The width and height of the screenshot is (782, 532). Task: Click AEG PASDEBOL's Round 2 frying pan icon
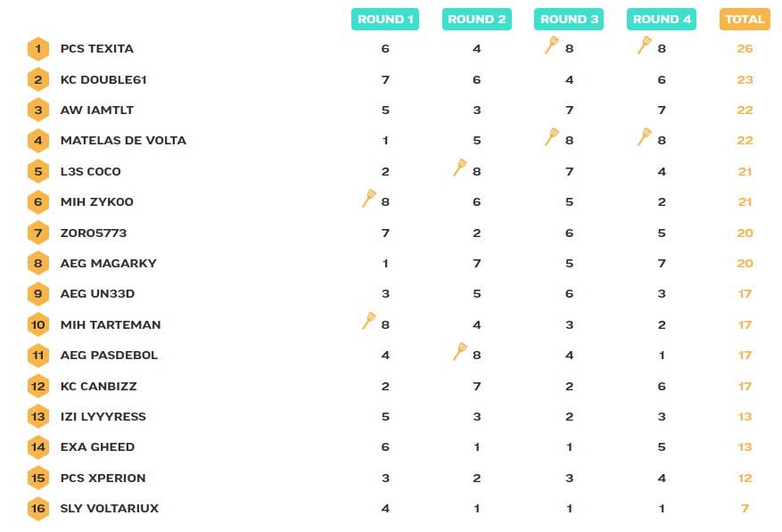(x=460, y=352)
